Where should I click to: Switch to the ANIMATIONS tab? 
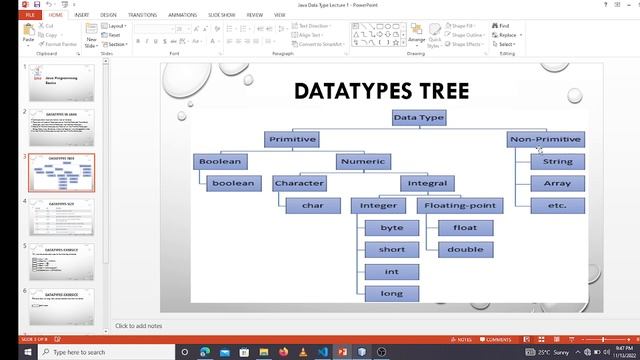(x=182, y=15)
